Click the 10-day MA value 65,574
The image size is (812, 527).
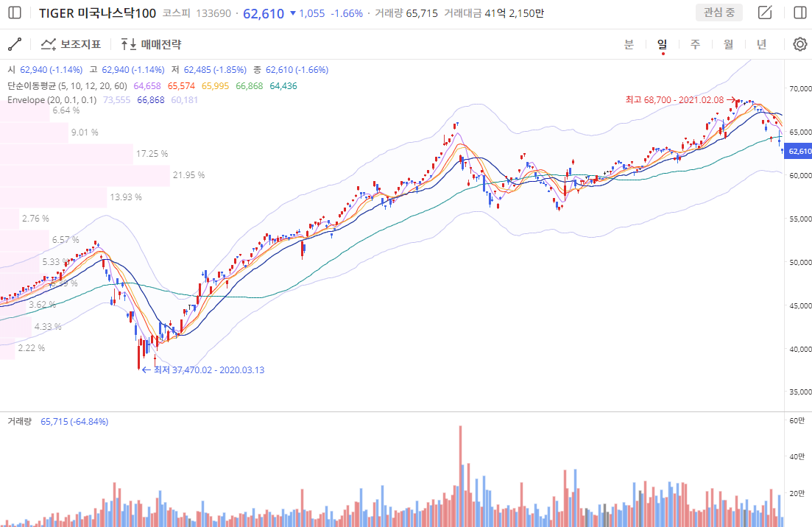pyautogui.click(x=181, y=86)
